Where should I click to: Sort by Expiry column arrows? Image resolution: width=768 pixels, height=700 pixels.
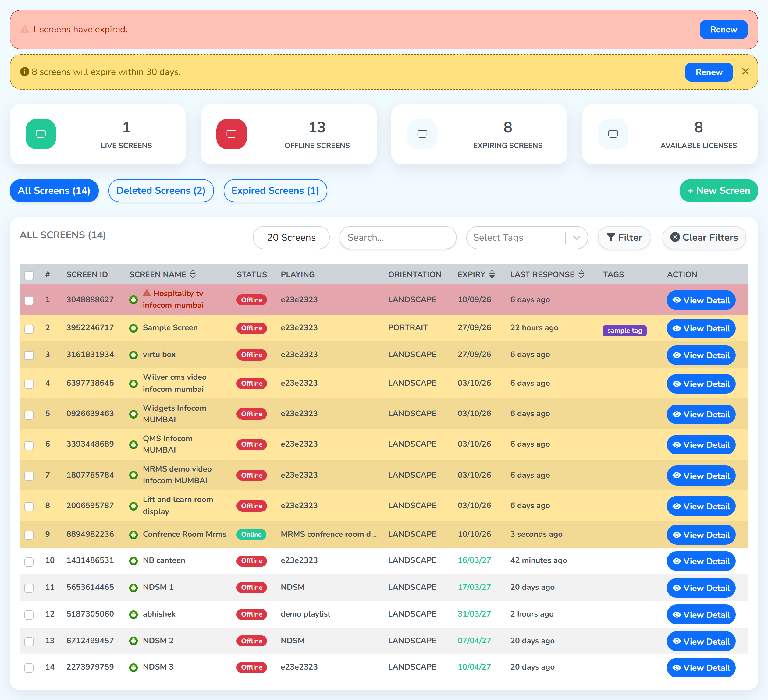point(492,274)
